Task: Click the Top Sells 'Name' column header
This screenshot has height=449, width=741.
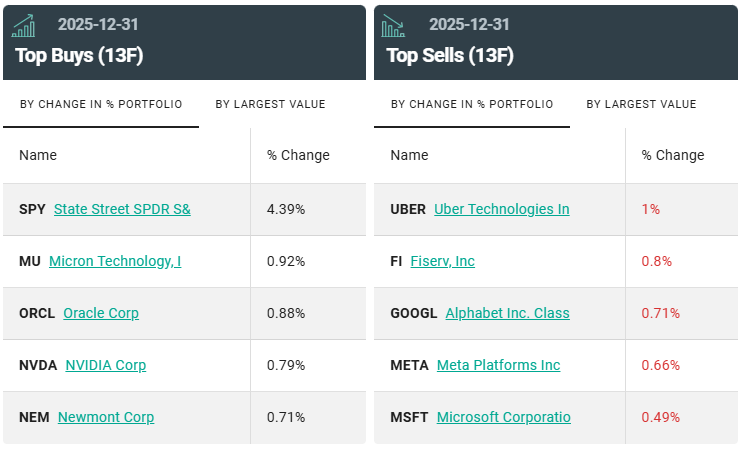Action: [409, 155]
